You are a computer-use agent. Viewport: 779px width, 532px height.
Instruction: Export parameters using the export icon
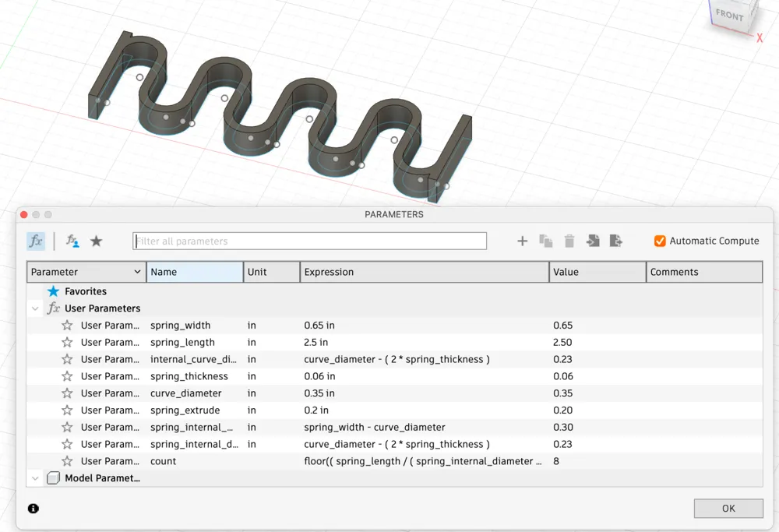[615, 241]
